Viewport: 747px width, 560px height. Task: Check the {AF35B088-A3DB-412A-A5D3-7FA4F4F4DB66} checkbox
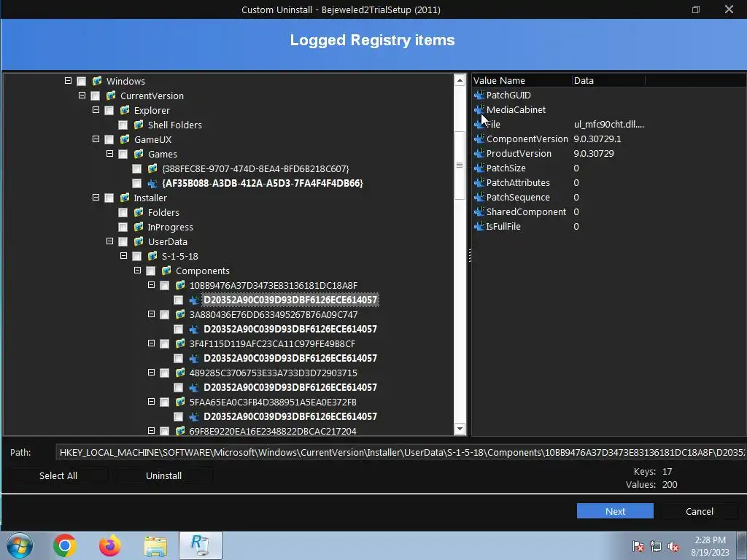point(136,183)
